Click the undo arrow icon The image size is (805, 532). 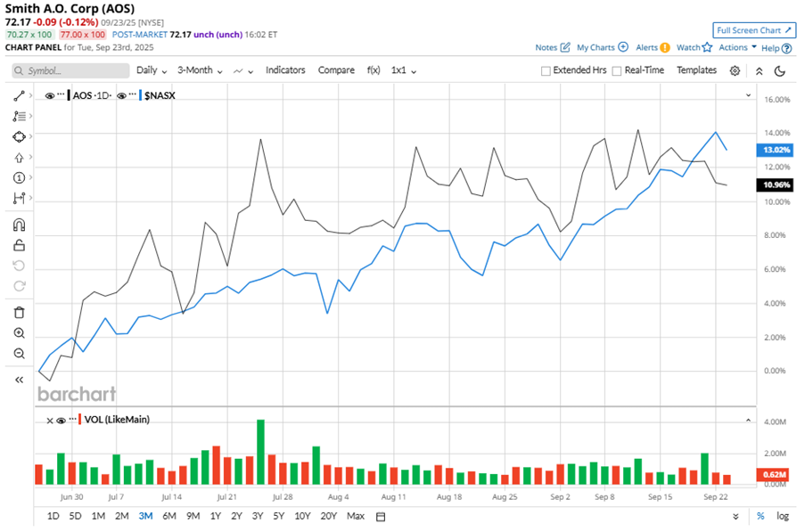pyautogui.click(x=19, y=266)
